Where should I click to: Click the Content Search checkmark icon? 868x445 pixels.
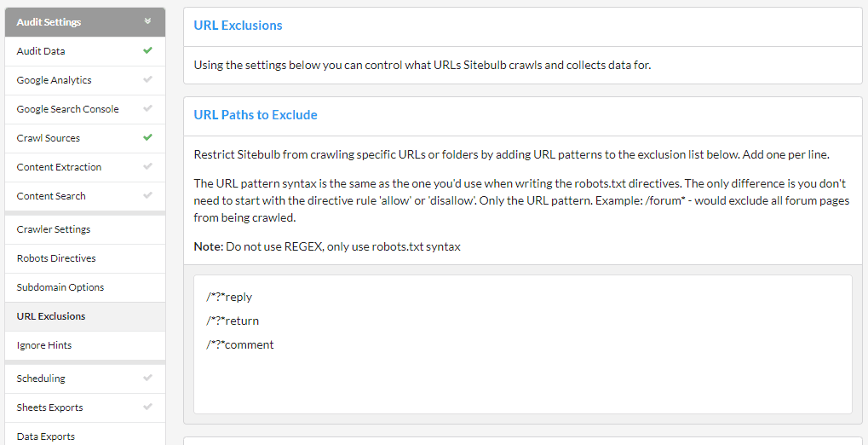click(x=148, y=196)
